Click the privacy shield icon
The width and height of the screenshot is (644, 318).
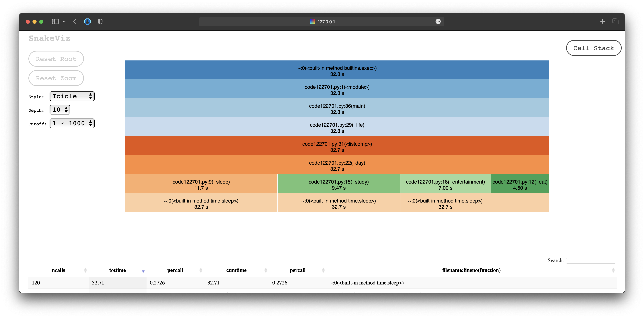100,22
